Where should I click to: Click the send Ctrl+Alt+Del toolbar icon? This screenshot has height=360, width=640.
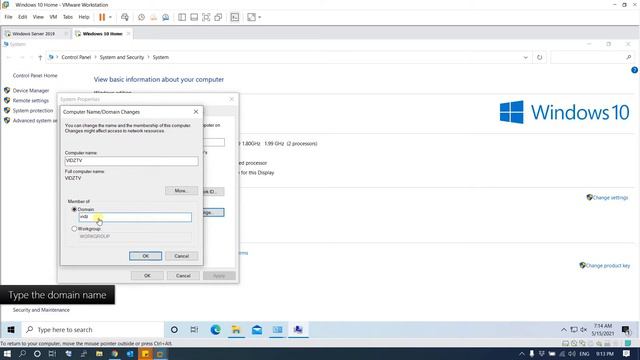pos(125,17)
